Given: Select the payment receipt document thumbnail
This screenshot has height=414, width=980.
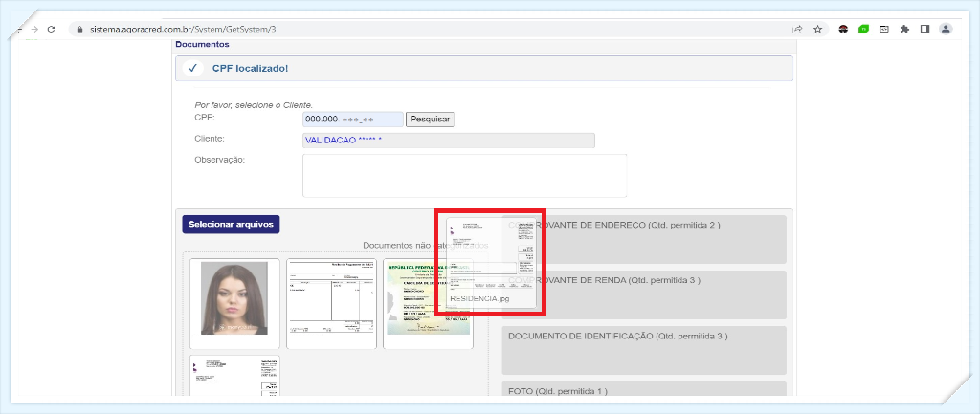Looking at the screenshot, I should 331,303.
